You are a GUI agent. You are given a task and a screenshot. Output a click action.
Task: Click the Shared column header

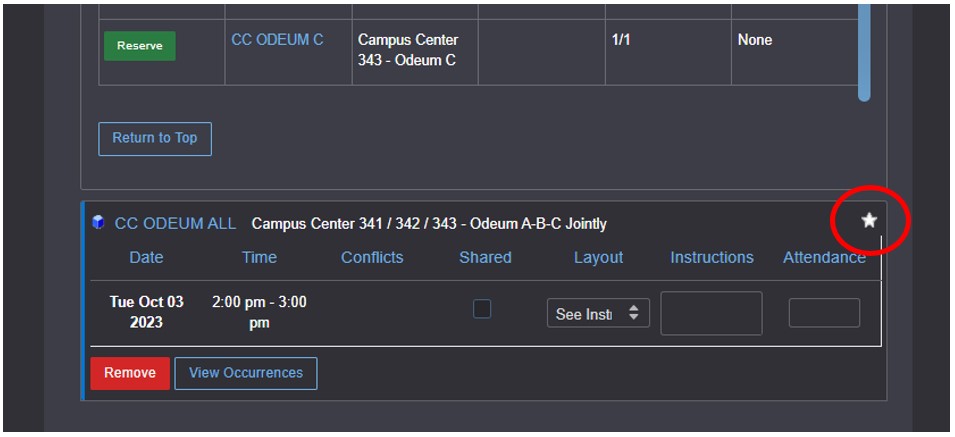(x=485, y=257)
